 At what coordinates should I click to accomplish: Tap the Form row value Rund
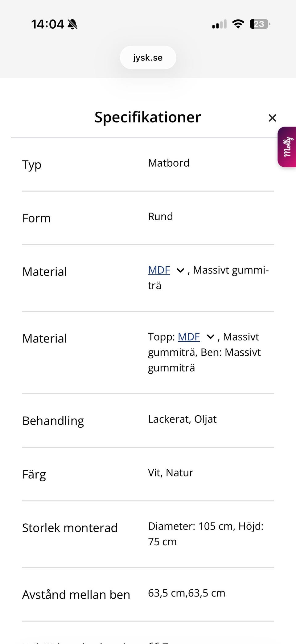pos(160,216)
